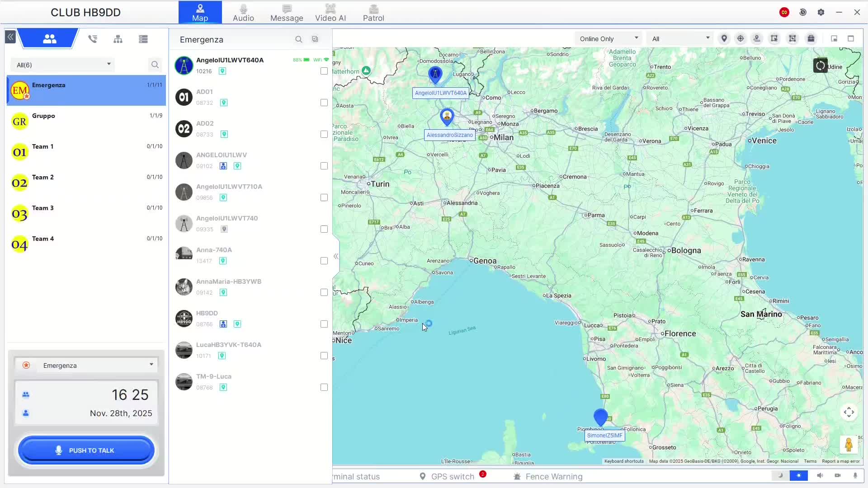Click the speaker icon in status bar

tap(820, 475)
